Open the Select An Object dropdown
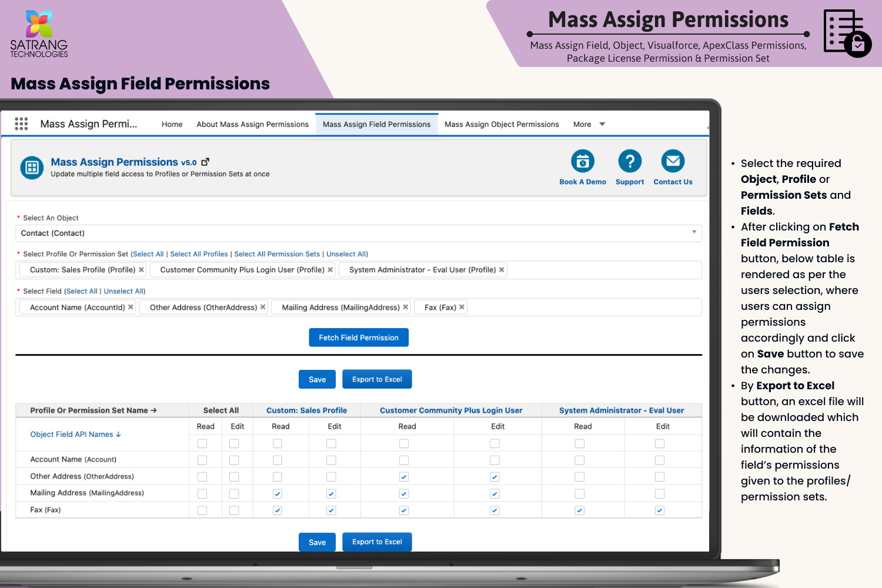882x588 pixels. point(358,233)
